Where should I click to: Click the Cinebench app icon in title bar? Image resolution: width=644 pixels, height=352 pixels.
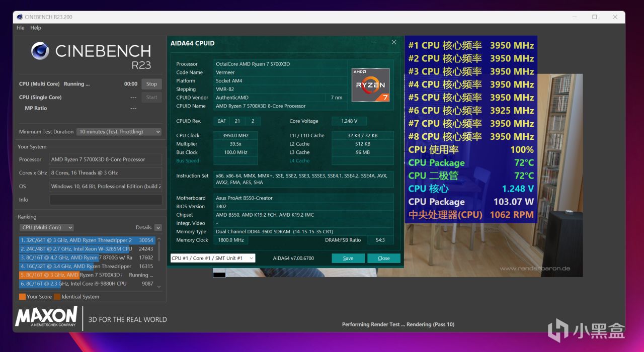pos(20,17)
